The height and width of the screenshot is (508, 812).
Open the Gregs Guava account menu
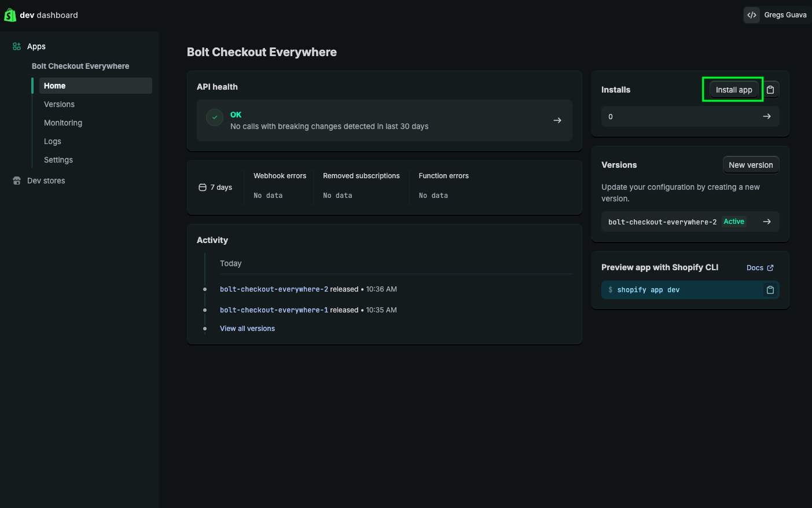click(x=785, y=15)
